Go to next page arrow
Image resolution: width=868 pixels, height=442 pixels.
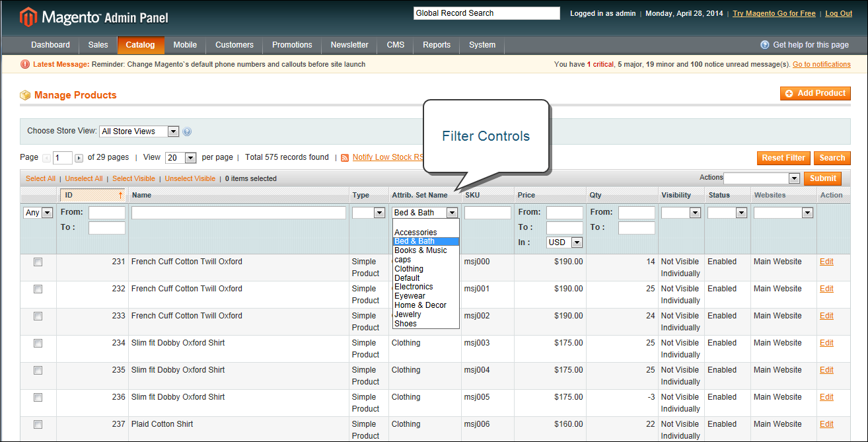tap(79, 158)
